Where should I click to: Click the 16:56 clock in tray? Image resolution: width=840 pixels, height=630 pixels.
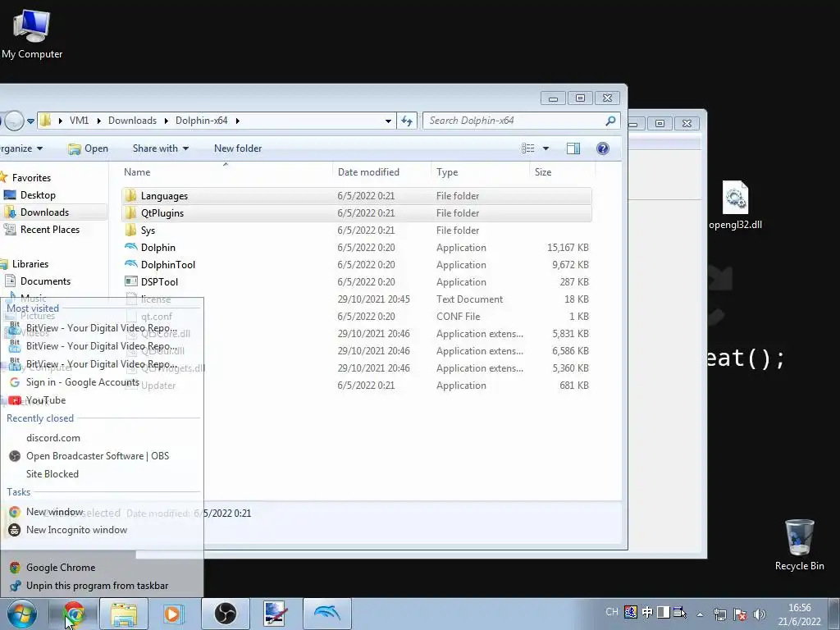pyautogui.click(x=799, y=608)
